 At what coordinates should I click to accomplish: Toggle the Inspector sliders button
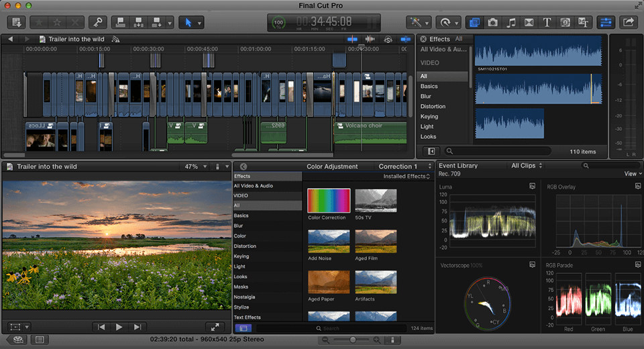click(x=606, y=22)
